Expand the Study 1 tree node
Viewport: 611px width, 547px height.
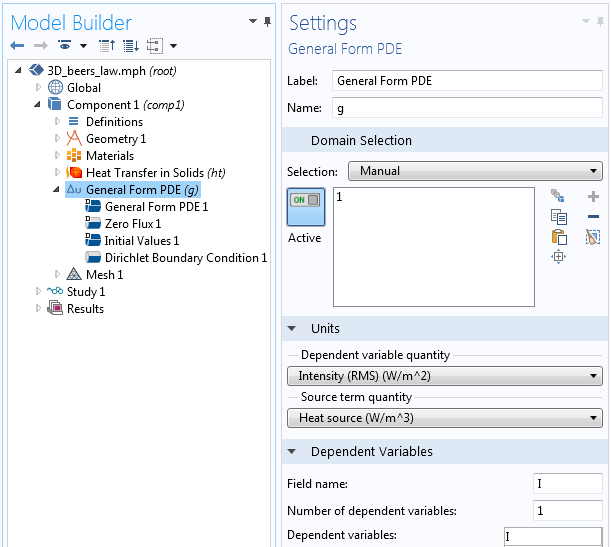(x=38, y=291)
